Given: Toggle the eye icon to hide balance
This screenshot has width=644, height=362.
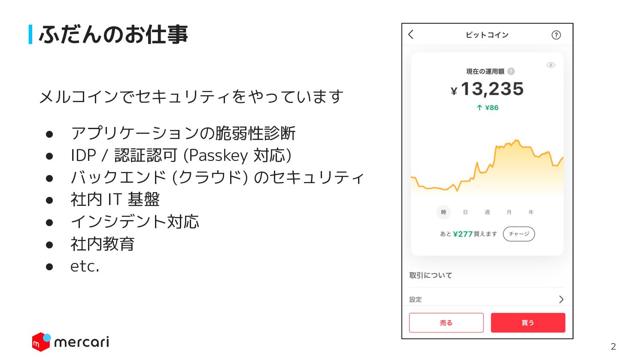Looking at the screenshot, I should [x=551, y=65].
